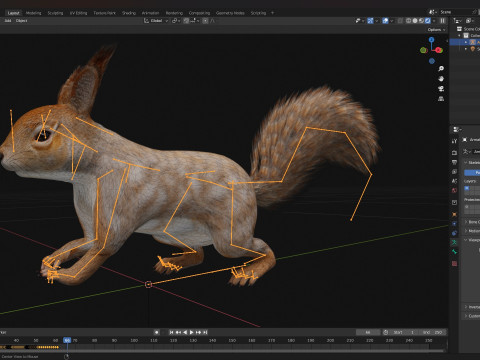
Task: Open the Scene properties tab
Action: (x=454, y=181)
